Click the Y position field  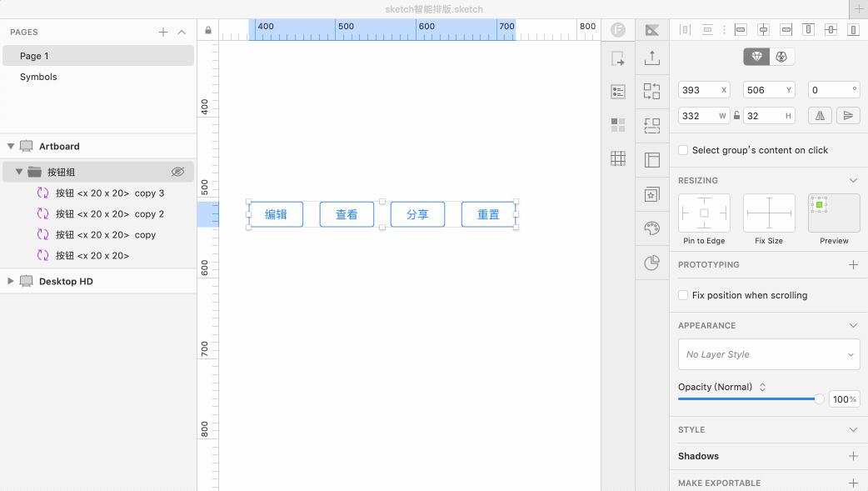(x=769, y=90)
